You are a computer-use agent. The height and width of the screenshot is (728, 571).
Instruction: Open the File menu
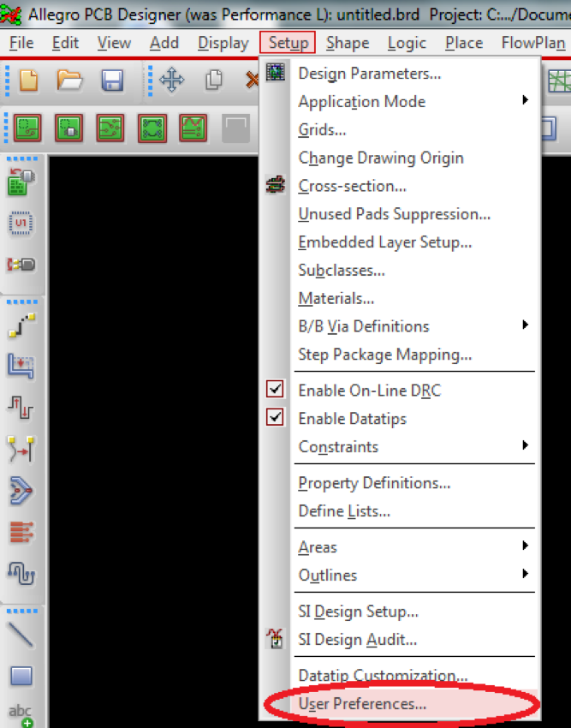[21, 43]
